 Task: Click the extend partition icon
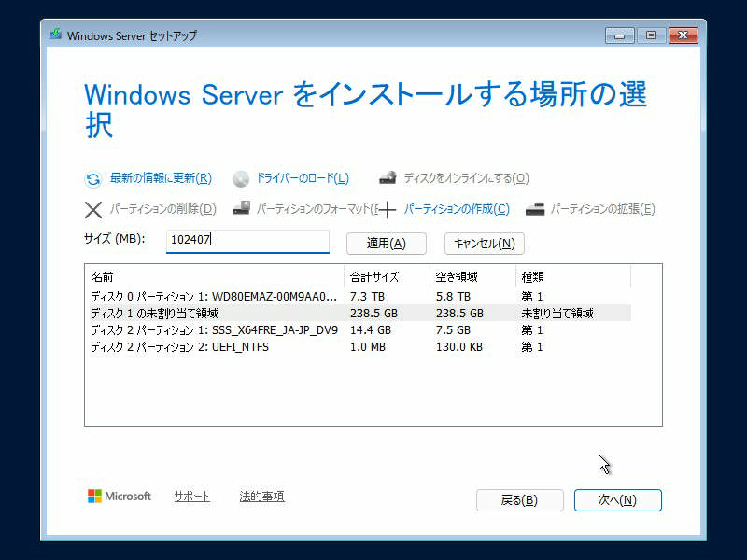coord(535,210)
